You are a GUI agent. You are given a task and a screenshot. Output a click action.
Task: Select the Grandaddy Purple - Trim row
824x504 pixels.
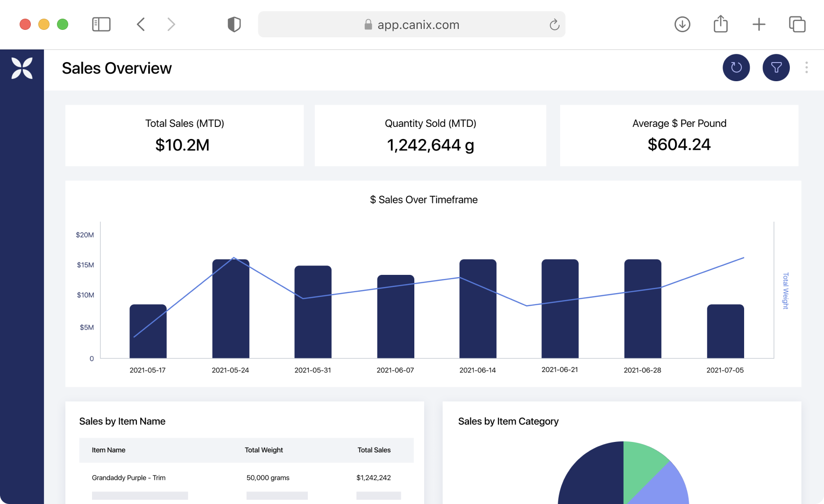point(246,478)
